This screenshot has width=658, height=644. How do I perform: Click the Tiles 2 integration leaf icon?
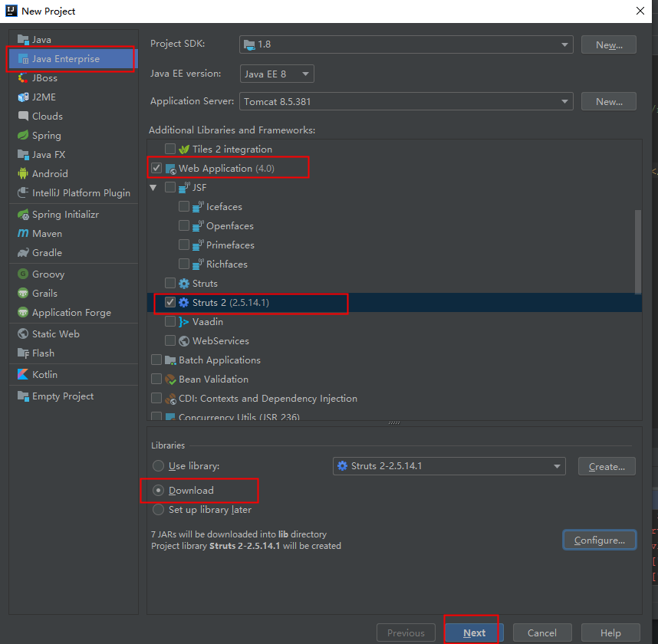(184, 149)
